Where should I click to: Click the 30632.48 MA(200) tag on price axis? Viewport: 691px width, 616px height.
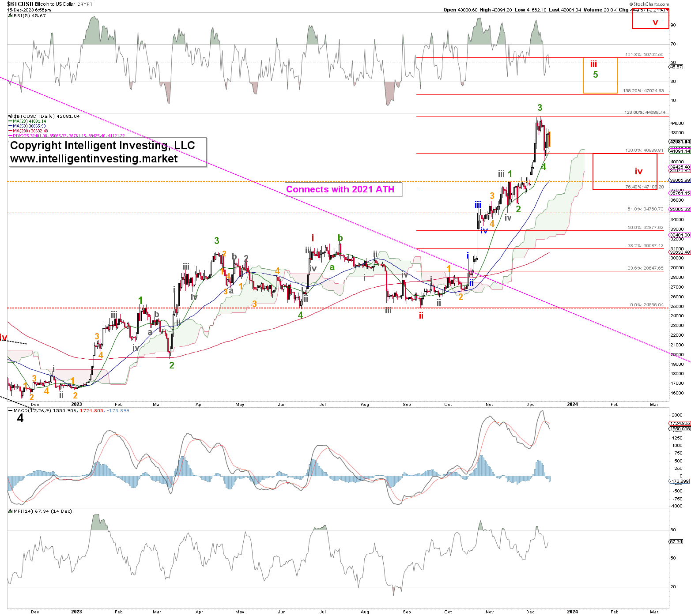coord(680,252)
